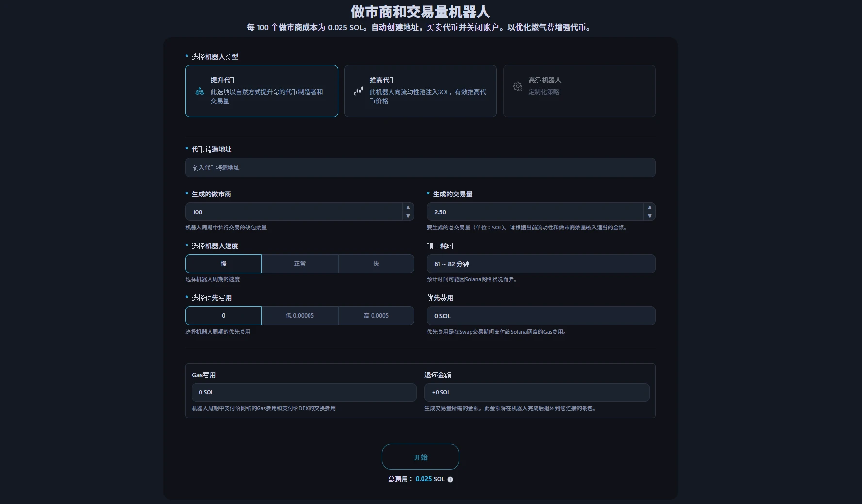Image resolution: width=862 pixels, height=504 pixels.
Task: Click the info icon next to 0.025 SOL total fee
Action: click(450, 479)
